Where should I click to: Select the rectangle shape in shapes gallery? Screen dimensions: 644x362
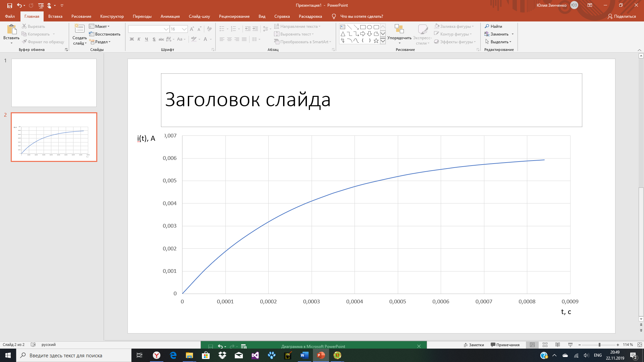(x=363, y=27)
